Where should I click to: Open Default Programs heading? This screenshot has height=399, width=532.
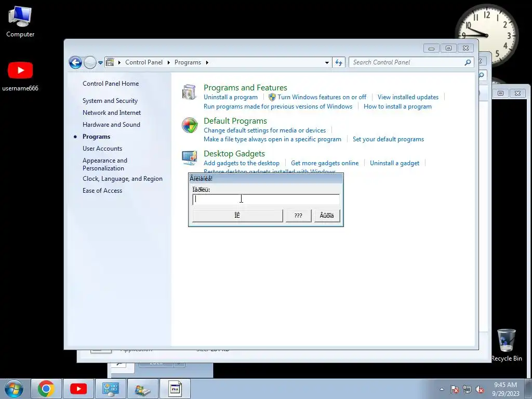[235, 121]
